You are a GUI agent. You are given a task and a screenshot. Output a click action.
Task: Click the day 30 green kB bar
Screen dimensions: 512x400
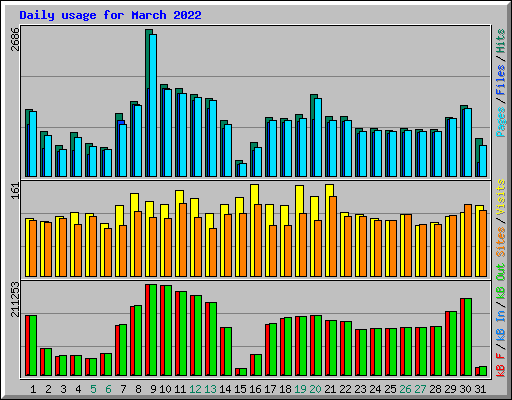click(x=468, y=337)
